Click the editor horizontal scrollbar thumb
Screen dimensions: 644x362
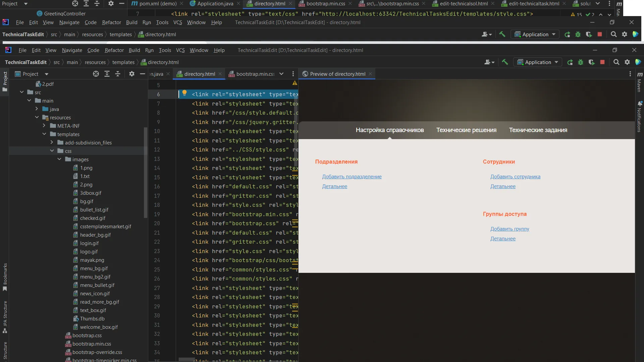click(186, 360)
